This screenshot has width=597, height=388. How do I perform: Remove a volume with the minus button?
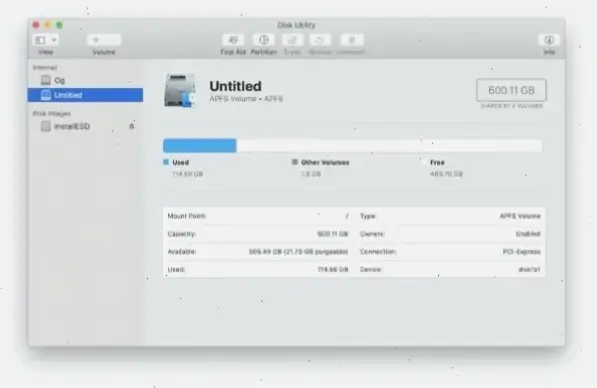[x=113, y=40]
